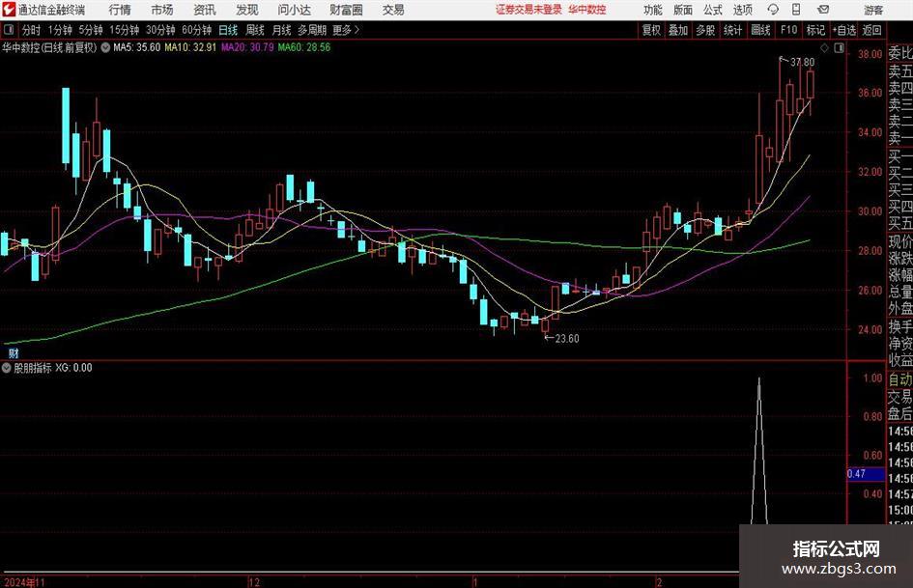Expand the 股朋指标 indicator settings dropdown
The image size is (913, 588).
click(7, 368)
